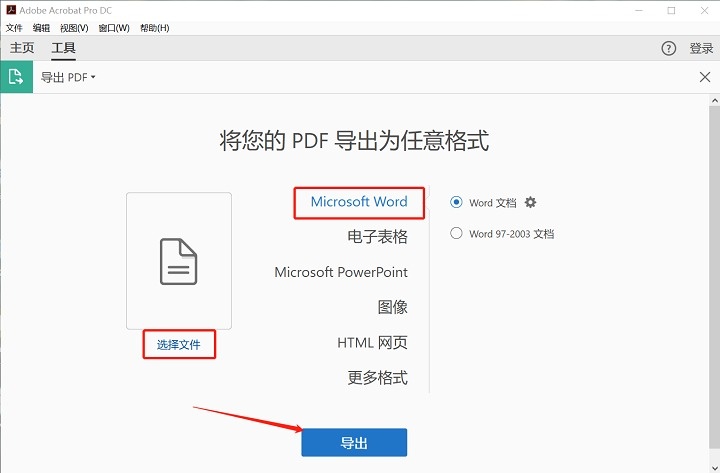720x473 pixels.
Task: Click the Adobe Acrobat title bar logo
Action: 10,10
